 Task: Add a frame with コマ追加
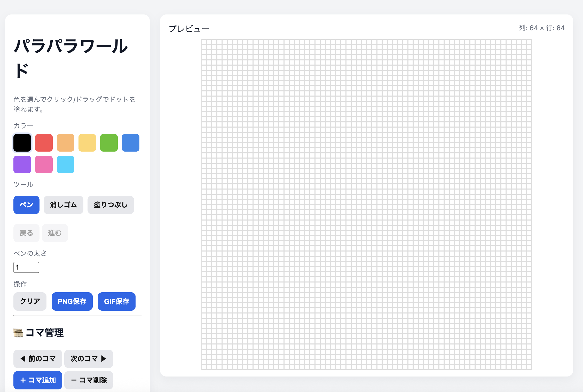click(x=38, y=380)
